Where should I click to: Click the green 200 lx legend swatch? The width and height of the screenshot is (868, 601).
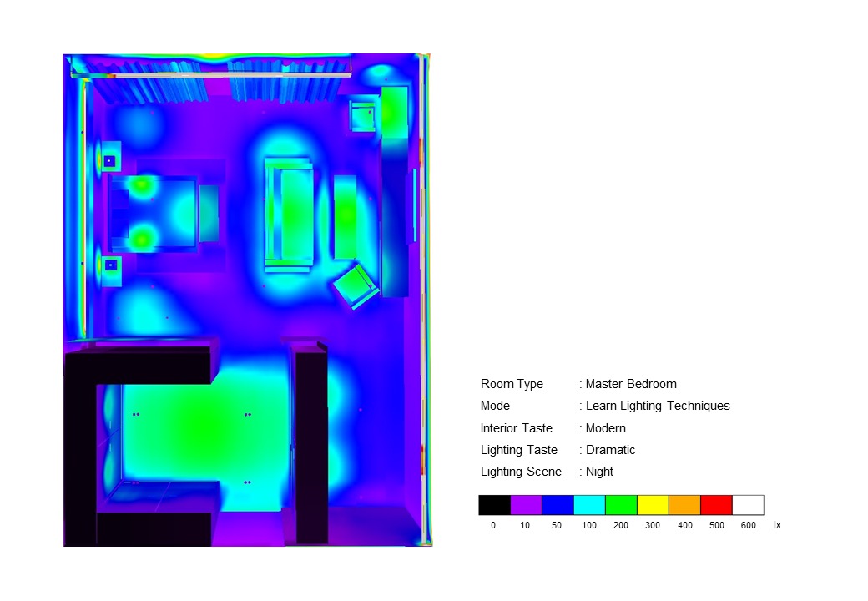coord(621,505)
